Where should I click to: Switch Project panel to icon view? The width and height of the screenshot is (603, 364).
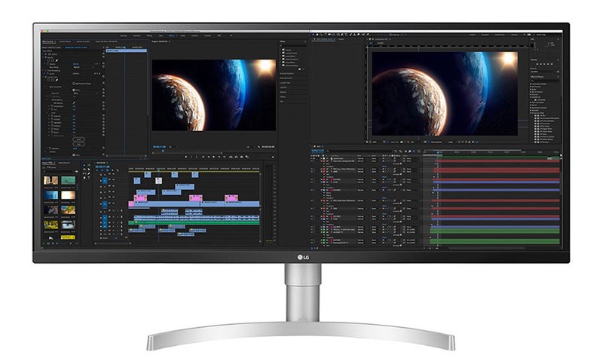pos(53,243)
